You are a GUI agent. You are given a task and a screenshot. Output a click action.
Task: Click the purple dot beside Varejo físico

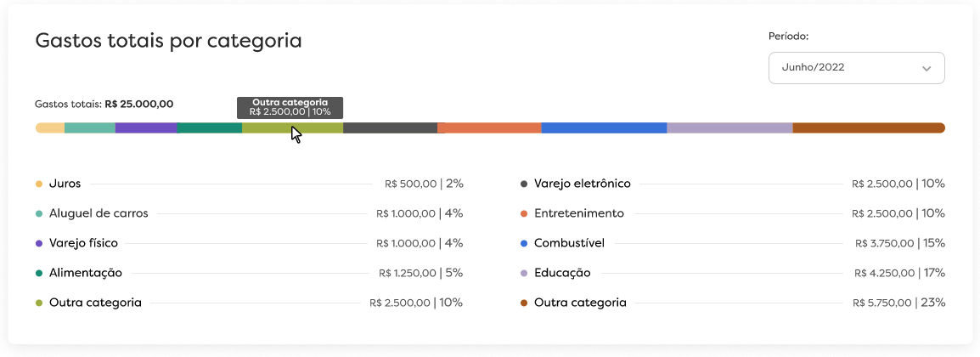(x=39, y=243)
